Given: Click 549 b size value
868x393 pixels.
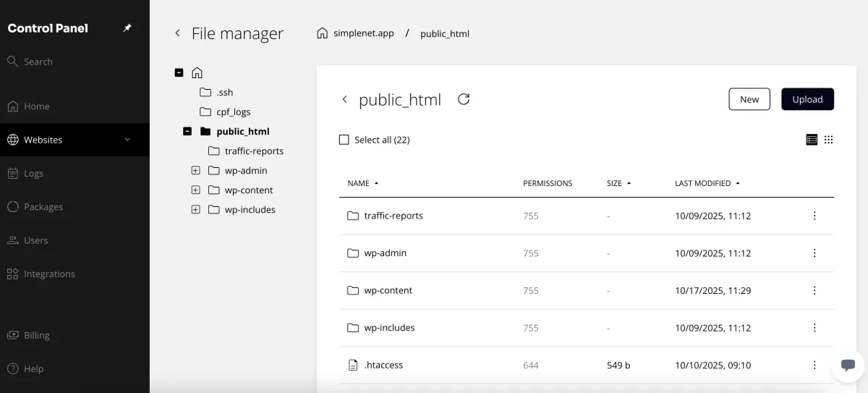Looking at the screenshot, I should [x=618, y=365].
